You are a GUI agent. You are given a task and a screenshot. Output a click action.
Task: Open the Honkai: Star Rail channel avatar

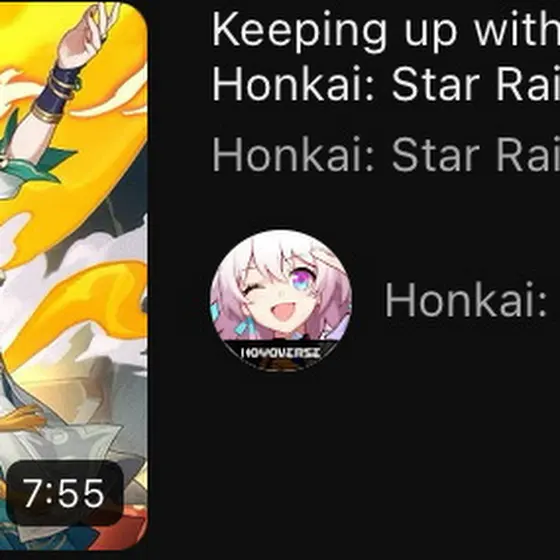[281, 300]
